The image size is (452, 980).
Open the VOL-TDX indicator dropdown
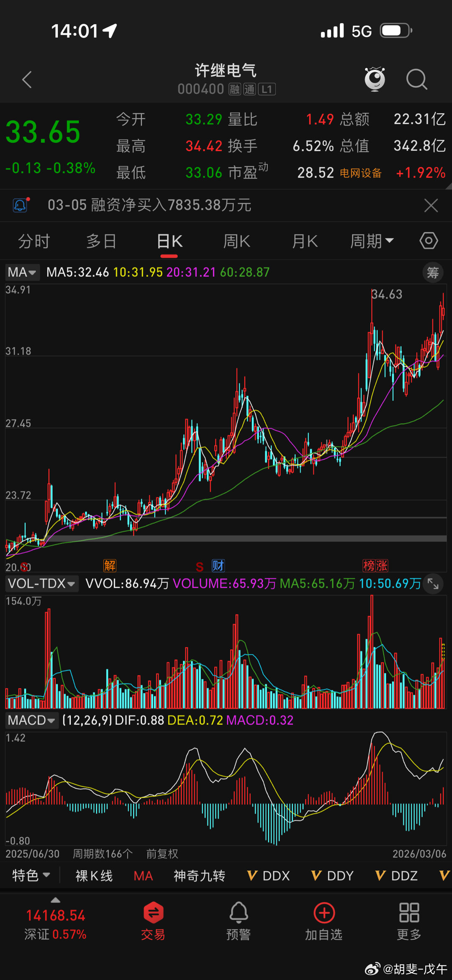[x=42, y=583]
